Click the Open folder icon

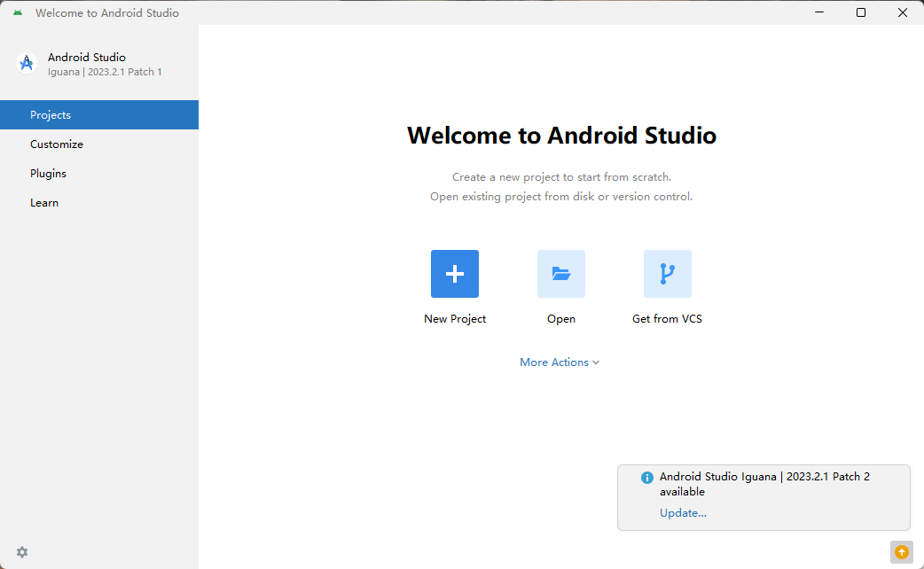[x=561, y=274]
